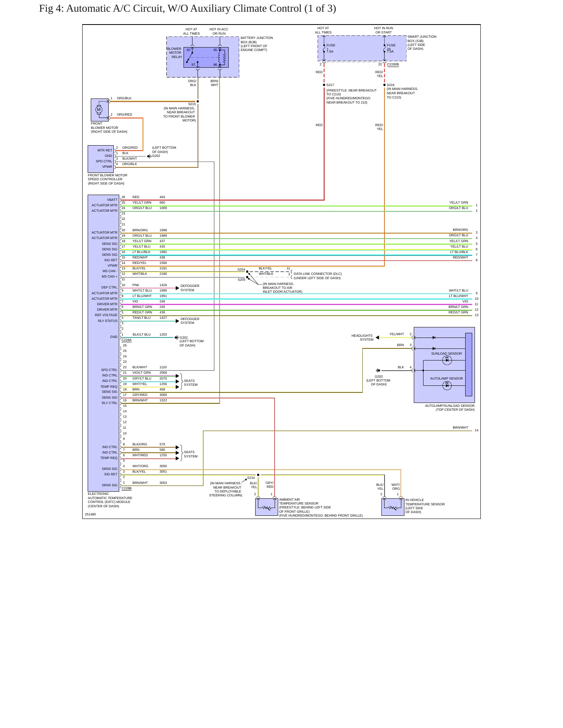Click circuit number '3060' on GRY/RED wire
Image resolution: width=563 pixels, height=728 pixels.
(163, 395)
